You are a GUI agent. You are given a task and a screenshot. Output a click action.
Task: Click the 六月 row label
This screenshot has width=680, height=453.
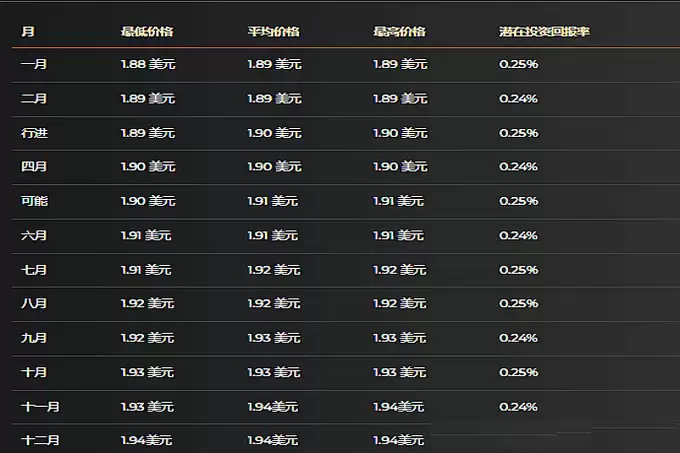[34, 236]
